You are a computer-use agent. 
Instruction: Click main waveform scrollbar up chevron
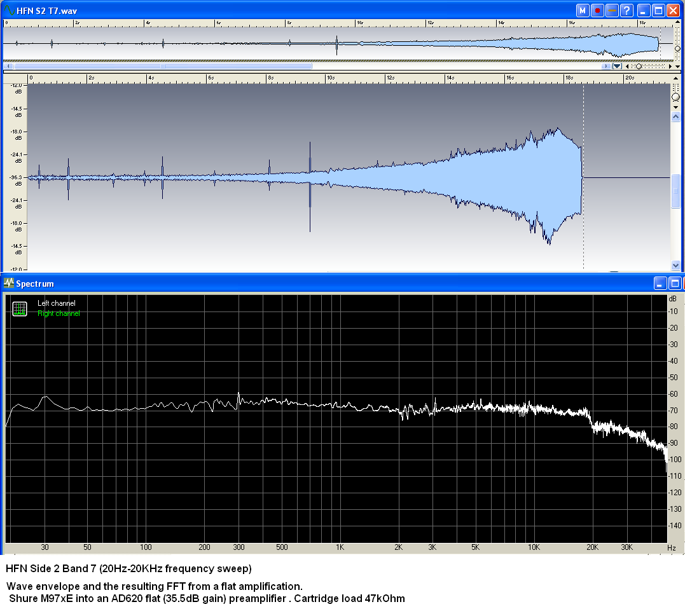pos(676,116)
